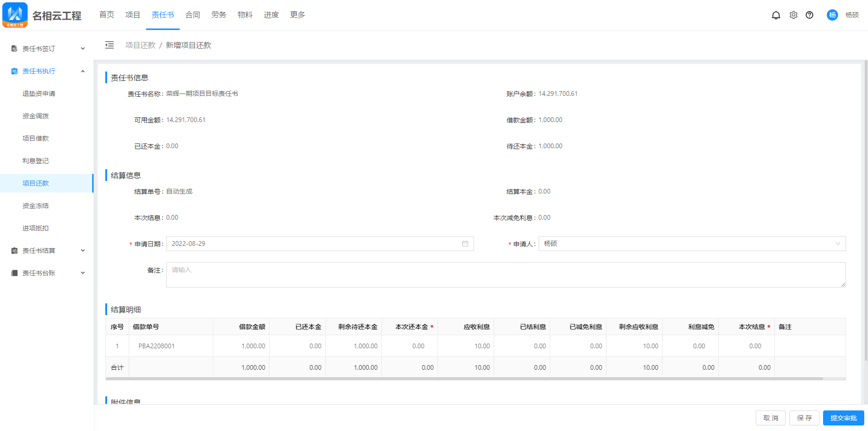
Task: Open the 项目 top menu
Action: pyautogui.click(x=133, y=15)
